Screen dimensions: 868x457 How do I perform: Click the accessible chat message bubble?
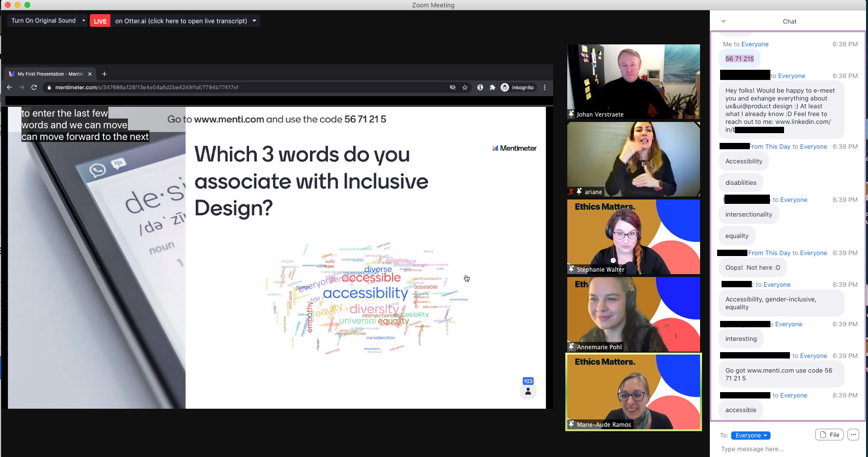tap(741, 410)
